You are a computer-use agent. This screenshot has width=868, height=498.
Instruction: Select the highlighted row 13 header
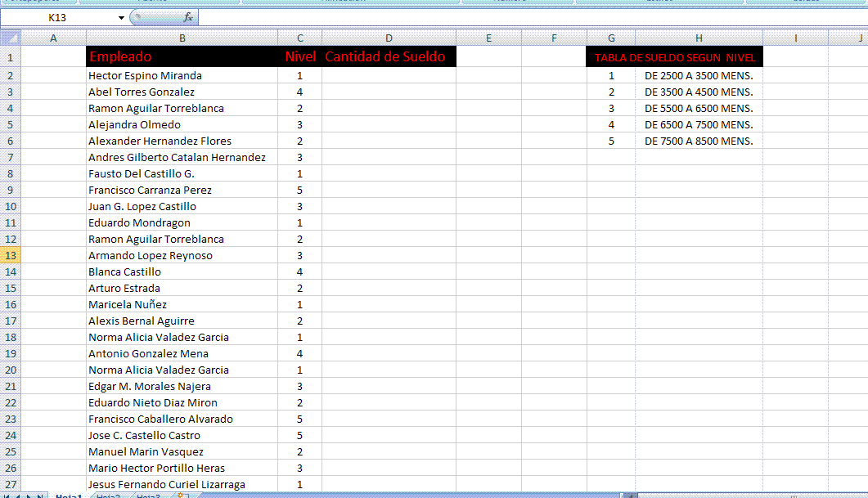point(10,255)
